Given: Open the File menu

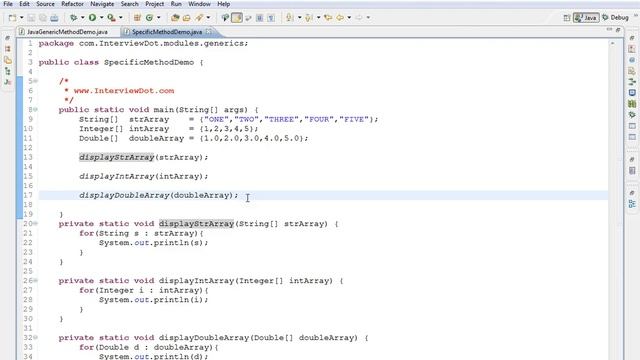Looking at the screenshot, I should (8, 4).
